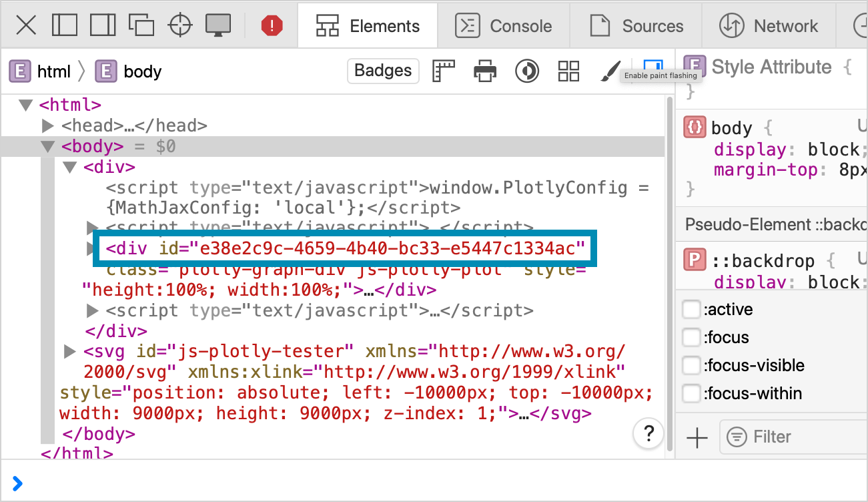Open the Console tab
This screenshot has width=868, height=502.
point(503,26)
